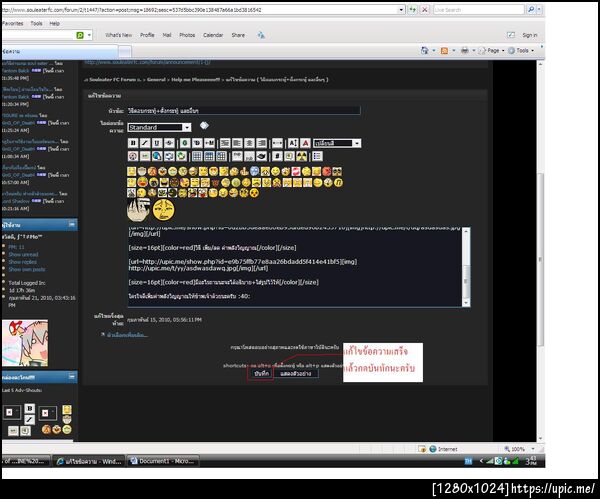Click the font size icon

[x=293, y=143]
